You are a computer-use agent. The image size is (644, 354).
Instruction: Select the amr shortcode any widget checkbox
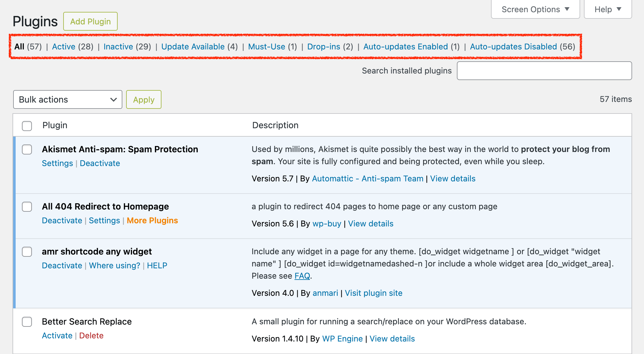(x=27, y=252)
